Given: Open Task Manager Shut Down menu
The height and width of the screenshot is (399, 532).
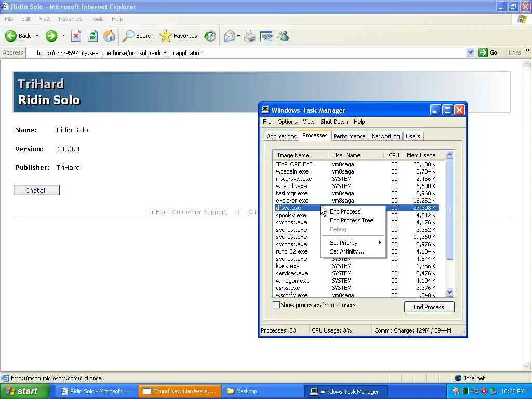Looking at the screenshot, I should click(x=334, y=122).
